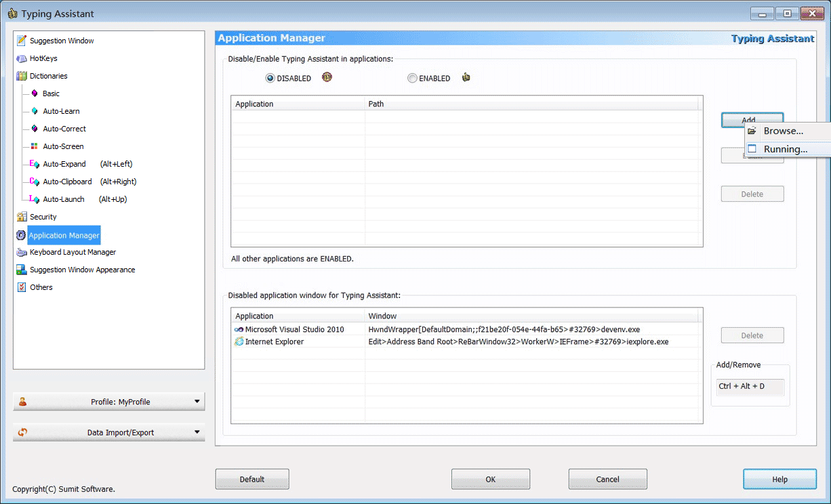Select the DISABLED radio button
The height and width of the screenshot is (504, 831).
[270, 78]
